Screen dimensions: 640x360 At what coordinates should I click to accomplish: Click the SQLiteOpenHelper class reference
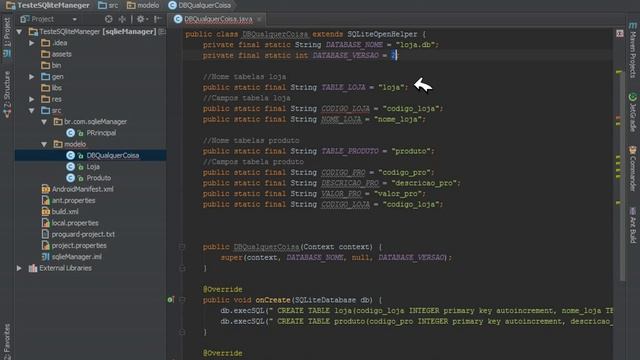[x=382, y=34]
